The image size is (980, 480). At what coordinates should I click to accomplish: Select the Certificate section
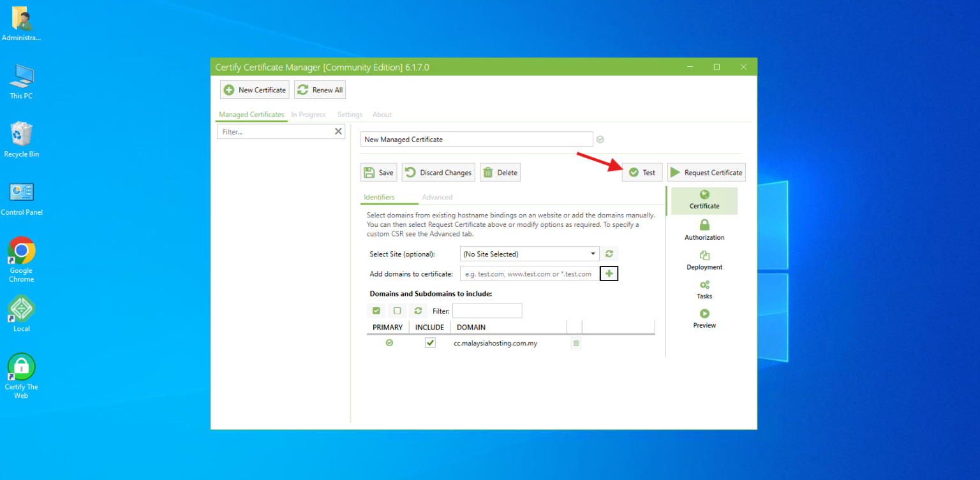704,201
